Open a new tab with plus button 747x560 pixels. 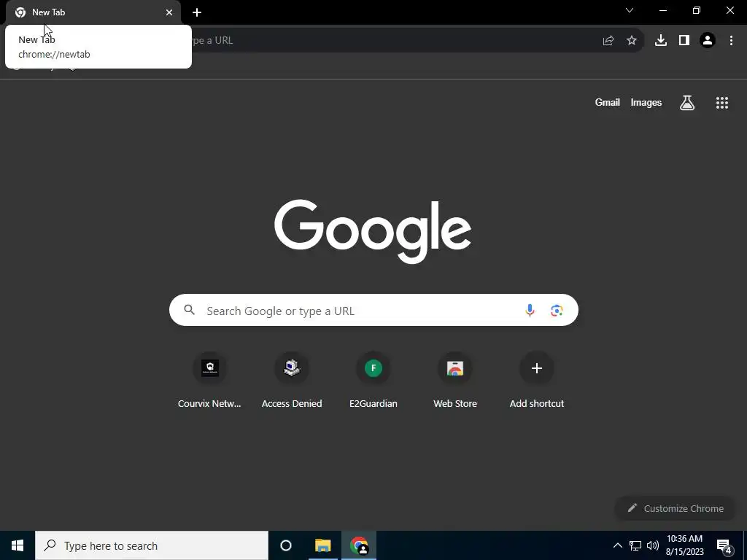coord(197,12)
